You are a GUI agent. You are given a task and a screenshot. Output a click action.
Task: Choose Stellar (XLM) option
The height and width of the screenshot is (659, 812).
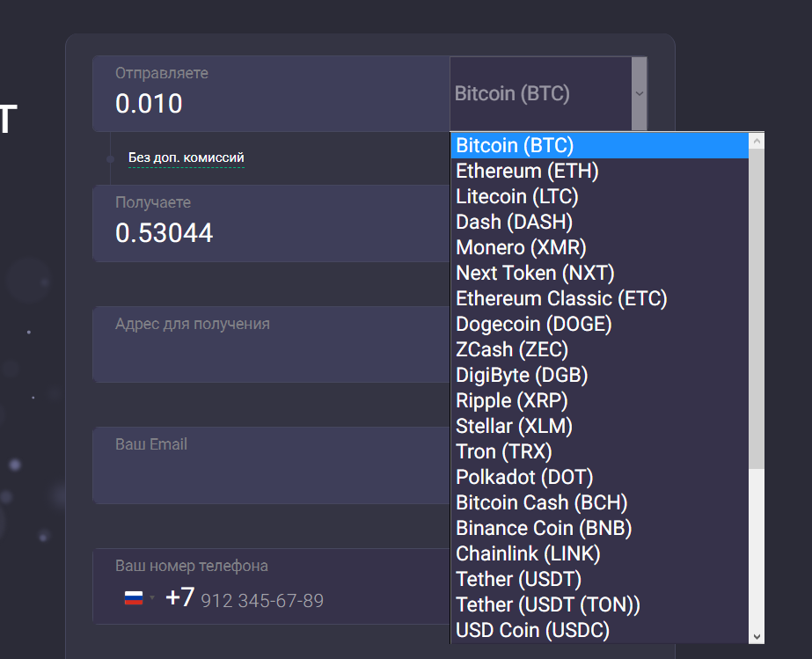[x=600, y=426]
